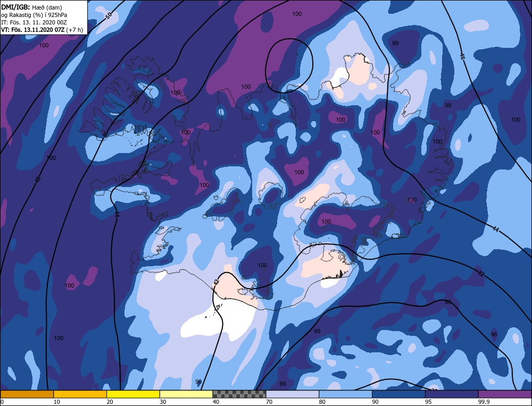Click the "IT: Fös. 13. 11. 2020 00Z" line

point(34,22)
